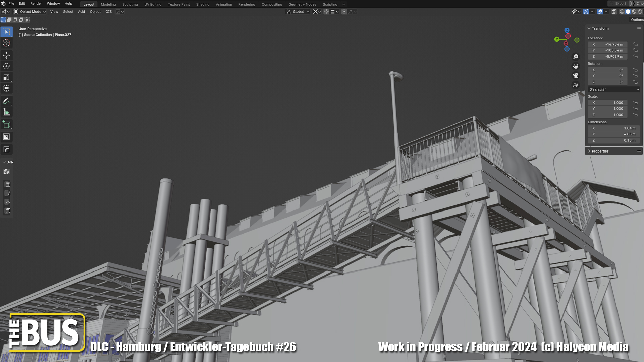The image size is (644, 362).
Task: Toggle snapping magnet
Action: pos(326,12)
